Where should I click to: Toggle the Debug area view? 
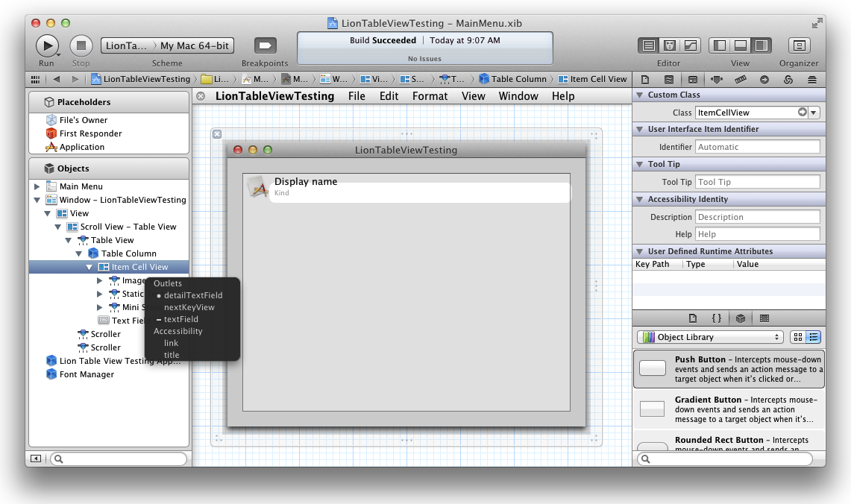tap(741, 45)
